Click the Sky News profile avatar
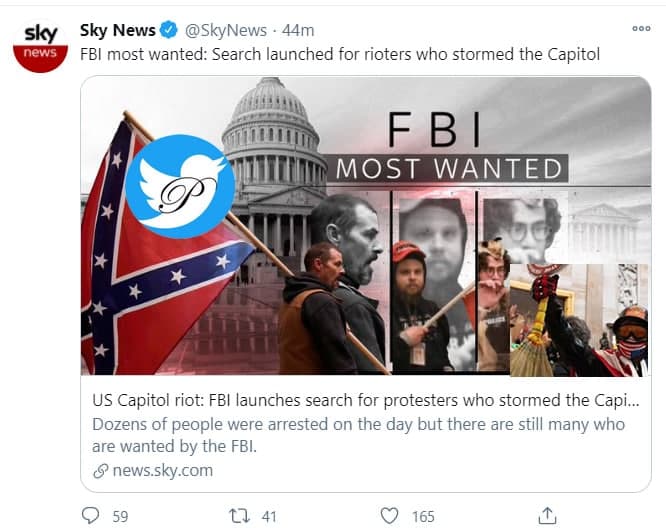Image resolution: width=666 pixels, height=532 pixels. pyautogui.click(x=40, y=46)
